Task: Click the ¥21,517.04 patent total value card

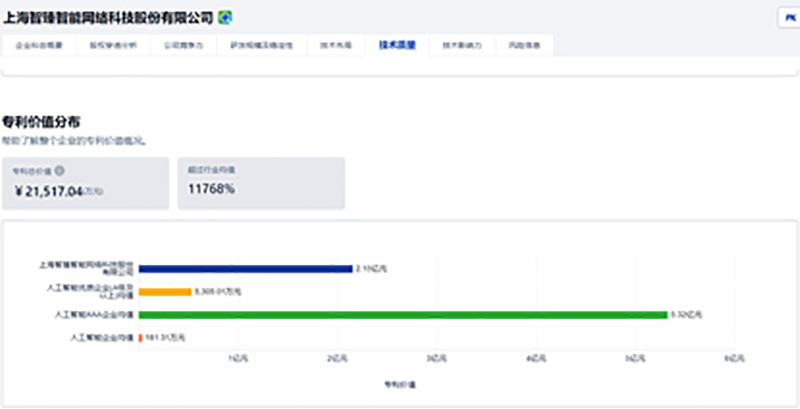Action: [x=85, y=183]
